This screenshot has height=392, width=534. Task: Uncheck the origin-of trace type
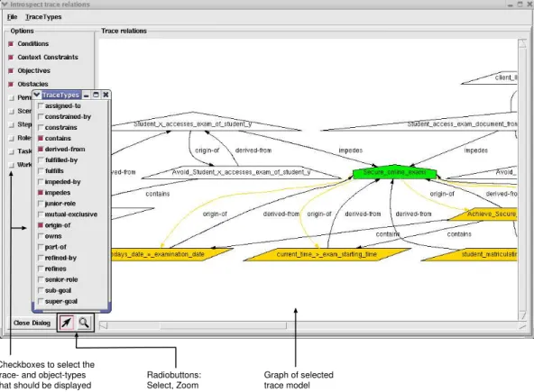(41, 225)
